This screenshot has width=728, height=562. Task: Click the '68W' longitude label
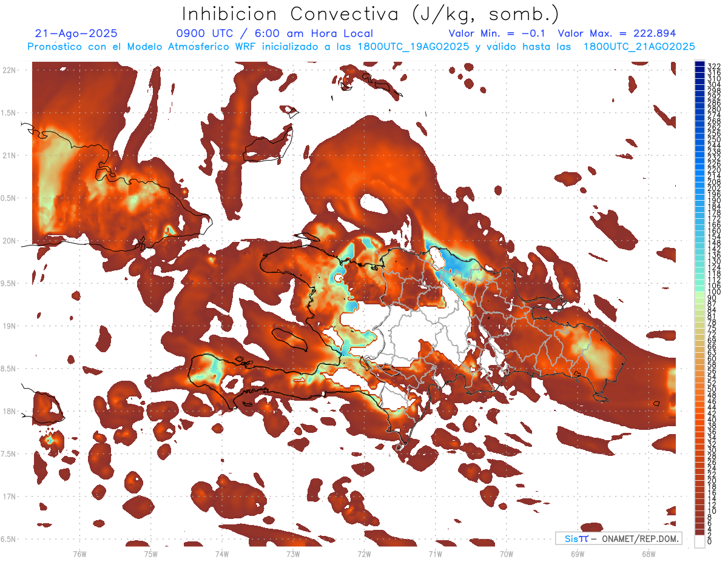(x=649, y=554)
